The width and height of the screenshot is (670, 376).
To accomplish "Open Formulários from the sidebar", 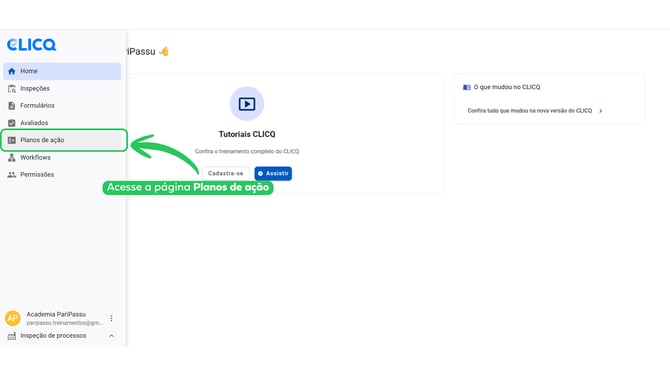I will pos(62,106).
